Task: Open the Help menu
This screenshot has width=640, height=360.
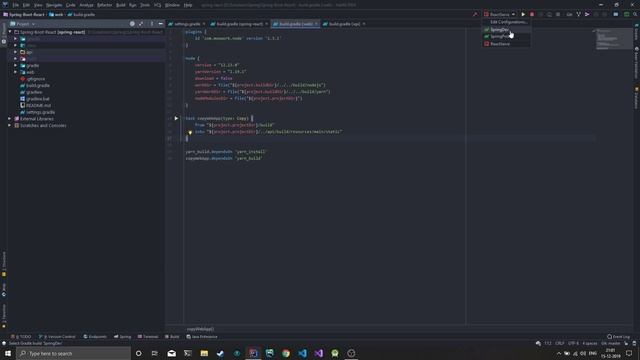Action: tap(188, 5)
